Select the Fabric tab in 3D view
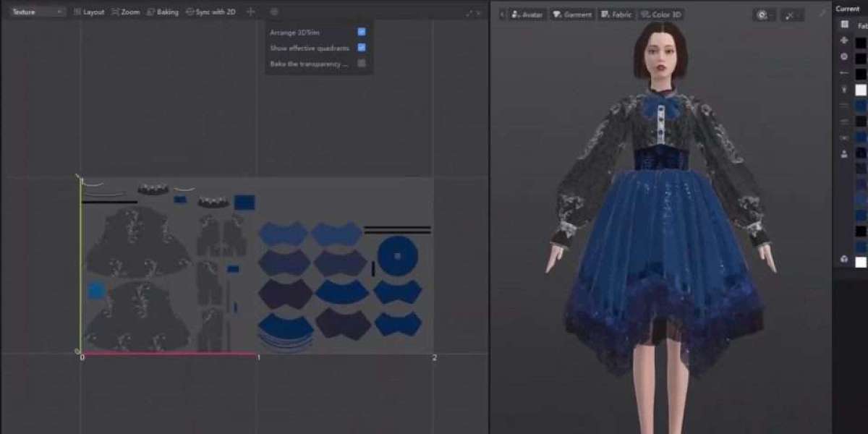This screenshot has height=434, width=868. pos(616,14)
